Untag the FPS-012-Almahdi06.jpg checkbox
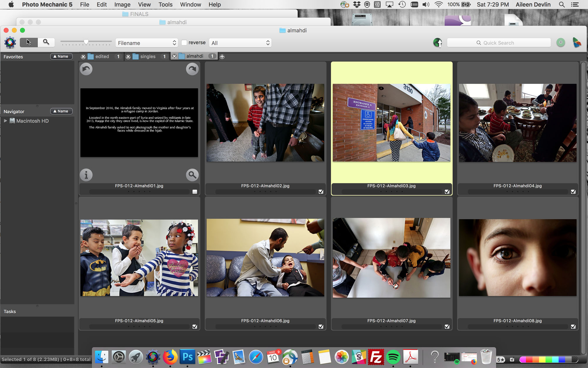The image size is (588, 368). pyautogui.click(x=321, y=326)
